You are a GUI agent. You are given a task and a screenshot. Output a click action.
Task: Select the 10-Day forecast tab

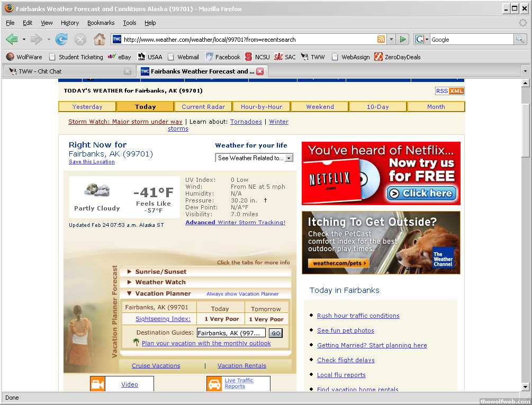tap(377, 107)
